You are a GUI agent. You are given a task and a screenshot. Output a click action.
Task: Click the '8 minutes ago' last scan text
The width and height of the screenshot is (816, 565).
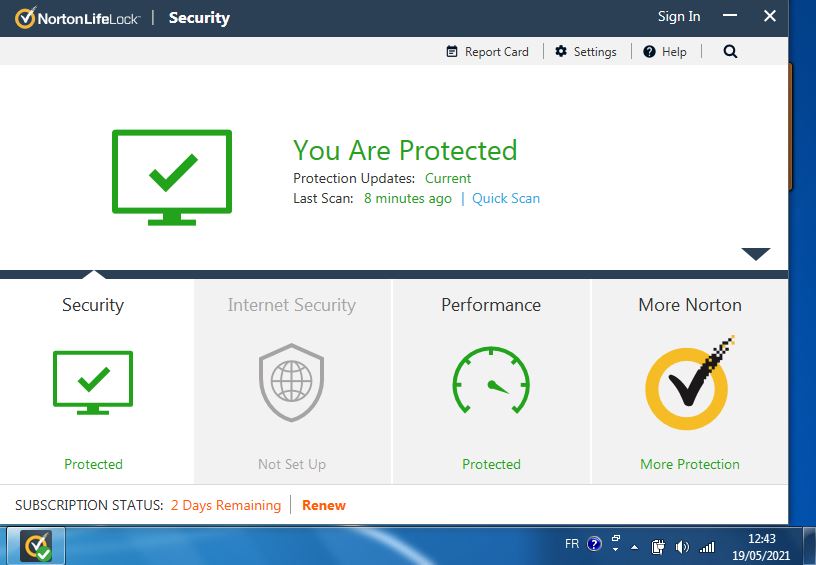407,199
